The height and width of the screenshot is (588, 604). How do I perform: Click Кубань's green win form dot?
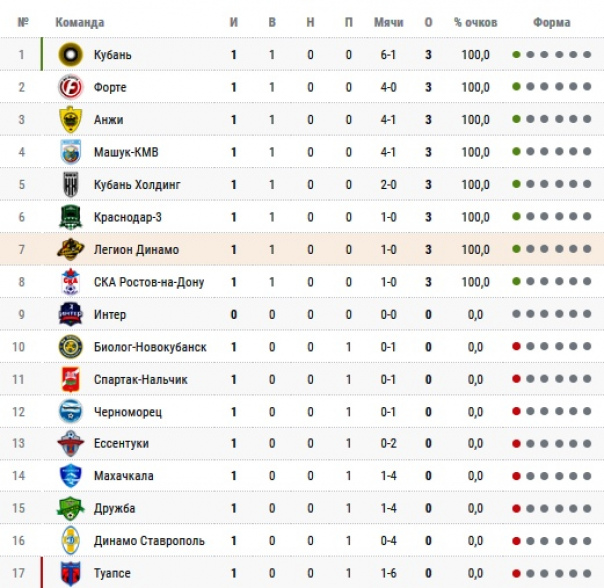516,55
